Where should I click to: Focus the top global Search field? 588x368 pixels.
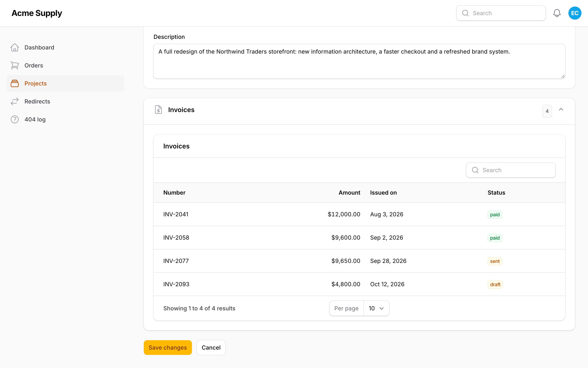501,13
